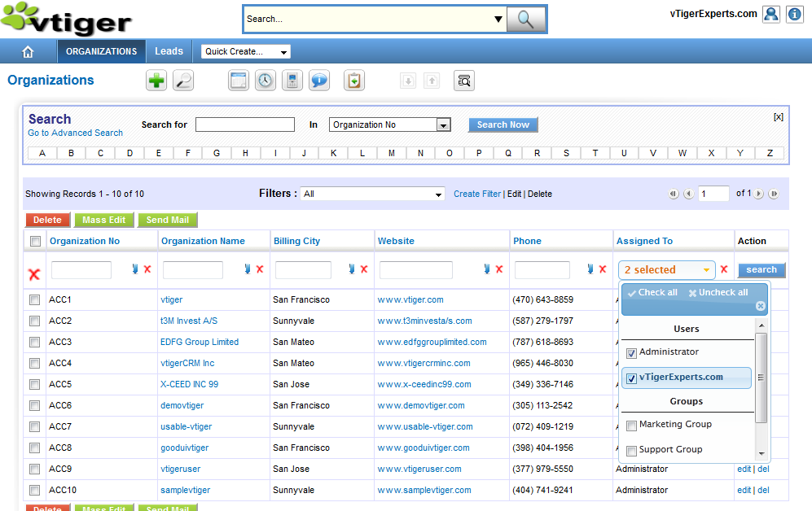Click the scroll down arrow in Assigned To list

point(762,453)
